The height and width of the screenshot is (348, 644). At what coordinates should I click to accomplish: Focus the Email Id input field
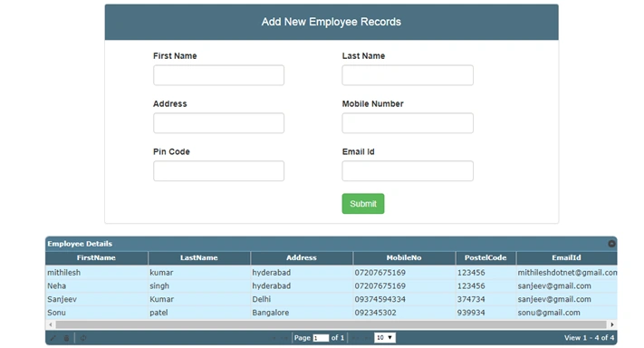coord(408,171)
